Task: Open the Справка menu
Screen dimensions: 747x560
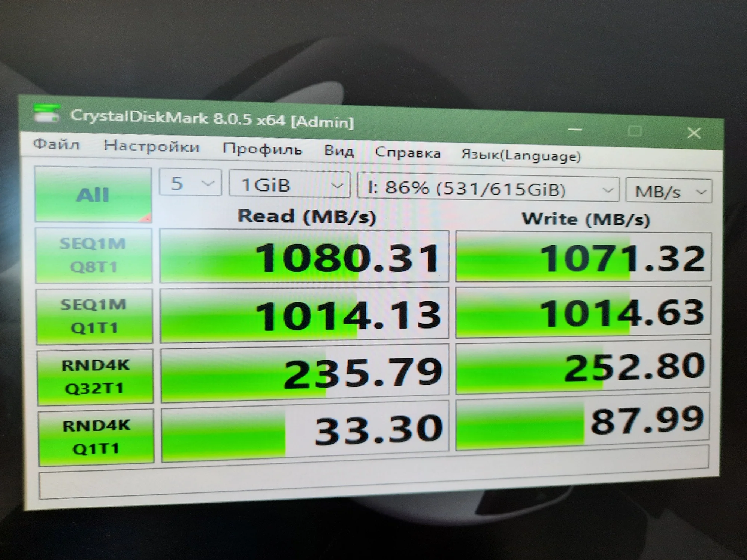Action: pyautogui.click(x=407, y=153)
